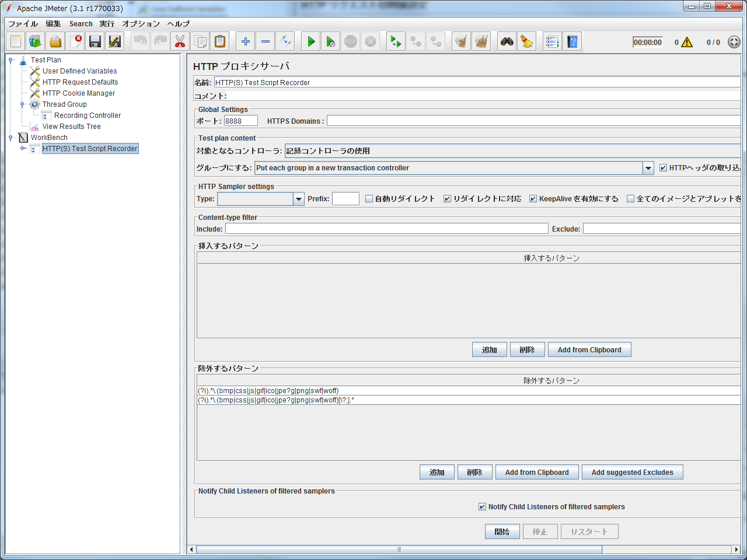The image size is (747, 560).
Task: Click the Copy toolbar icon
Action: pos(200,41)
